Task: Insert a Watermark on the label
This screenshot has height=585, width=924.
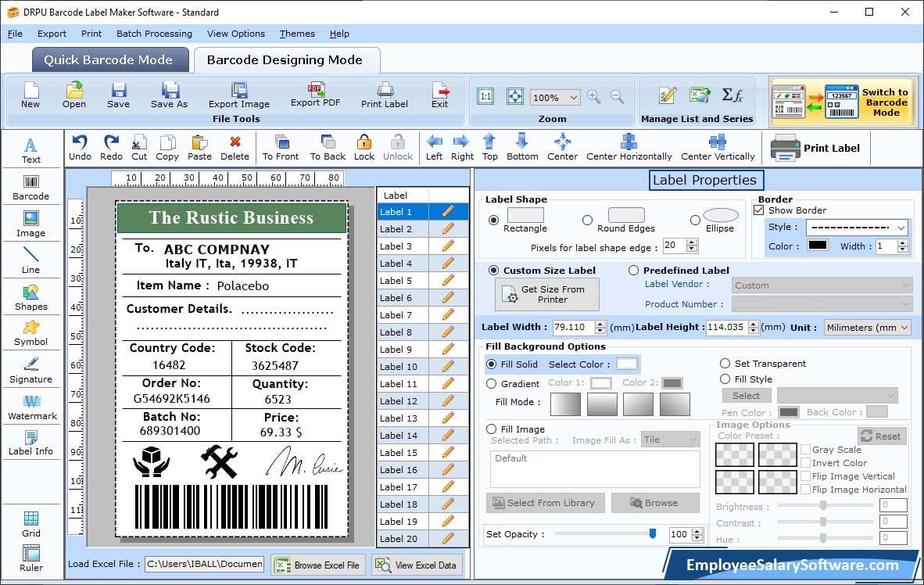Action: pyautogui.click(x=32, y=407)
